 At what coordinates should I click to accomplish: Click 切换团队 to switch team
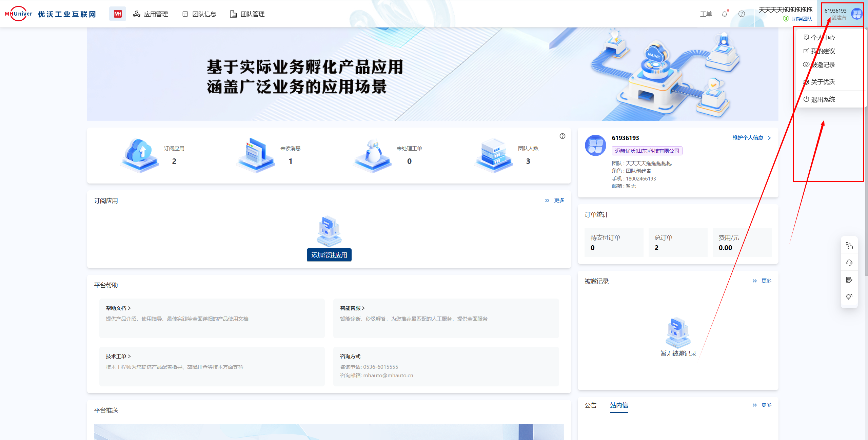click(x=802, y=19)
